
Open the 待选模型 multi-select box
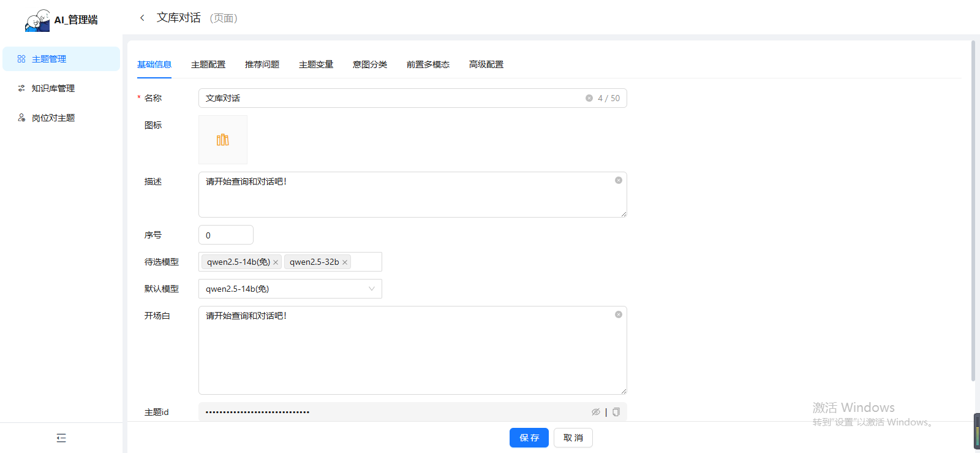click(x=366, y=262)
